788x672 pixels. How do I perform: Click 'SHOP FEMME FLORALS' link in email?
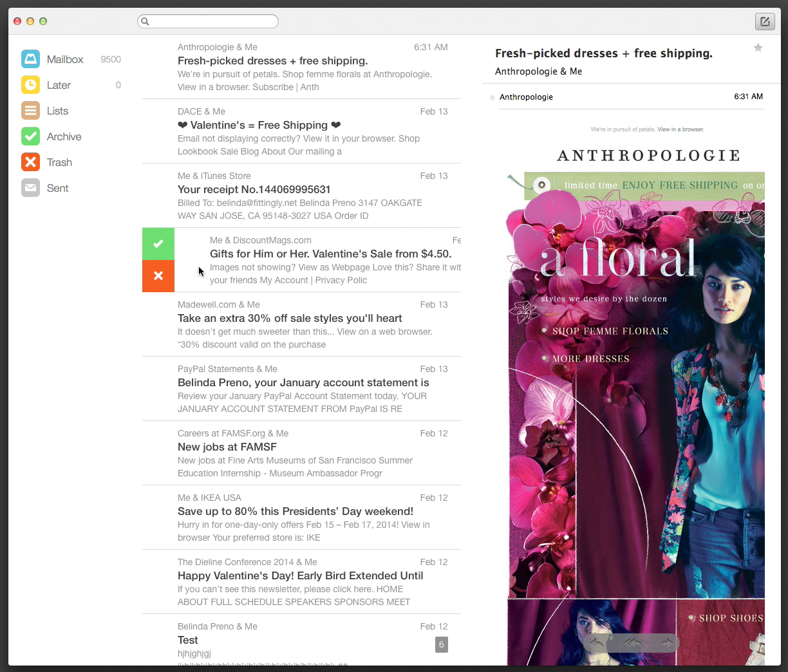[x=610, y=331]
